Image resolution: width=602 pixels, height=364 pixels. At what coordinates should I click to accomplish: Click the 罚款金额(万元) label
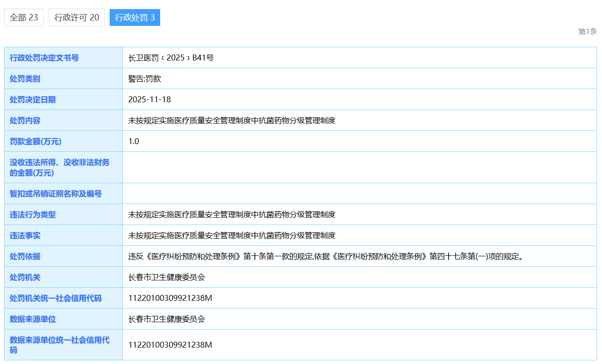coord(35,141)
